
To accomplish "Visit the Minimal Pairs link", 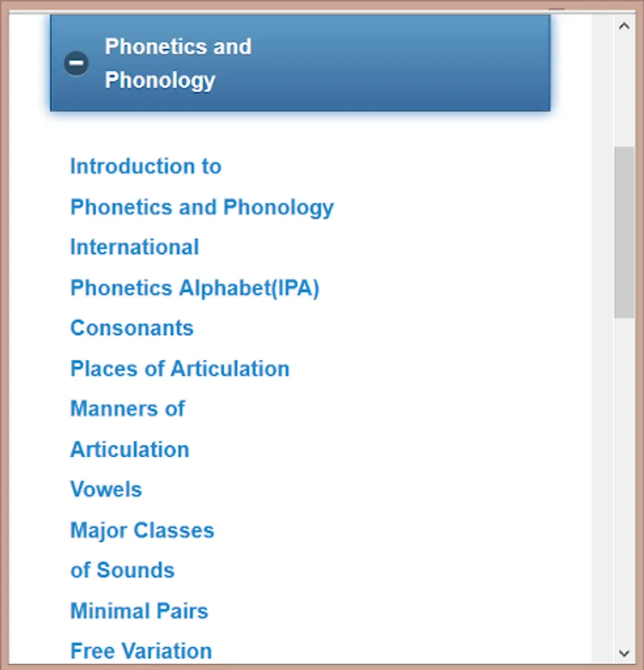I will (x=139, y=611).
